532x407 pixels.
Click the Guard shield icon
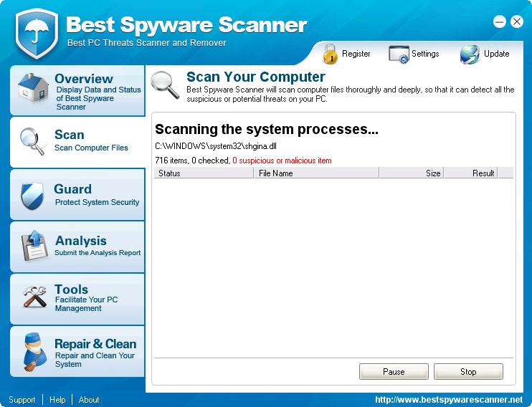pos(32,196)
